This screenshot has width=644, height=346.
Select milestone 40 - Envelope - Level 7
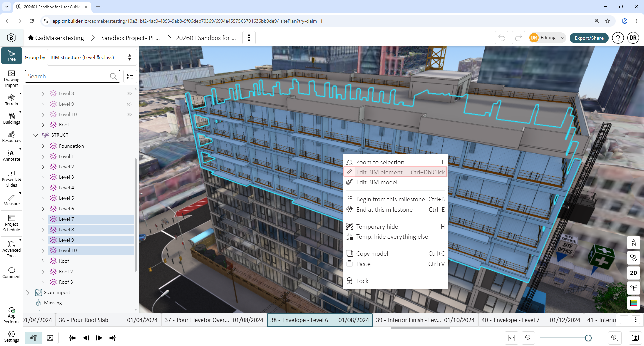coord(531,320)
